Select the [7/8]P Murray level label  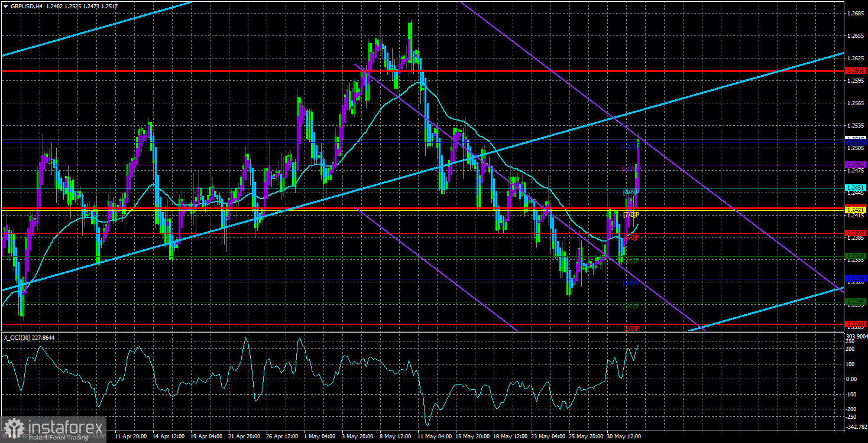point(631,215)
